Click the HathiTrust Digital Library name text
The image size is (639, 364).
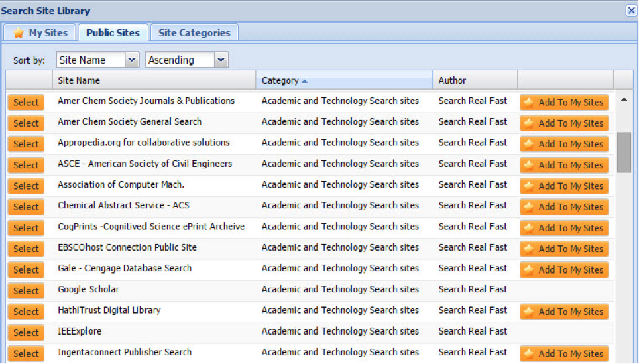tap(109, 310)
